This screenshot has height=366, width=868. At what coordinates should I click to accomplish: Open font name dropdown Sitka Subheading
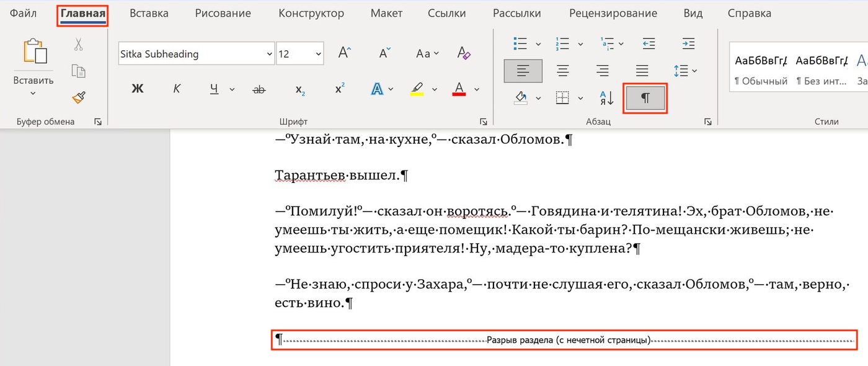pos(269,54)
